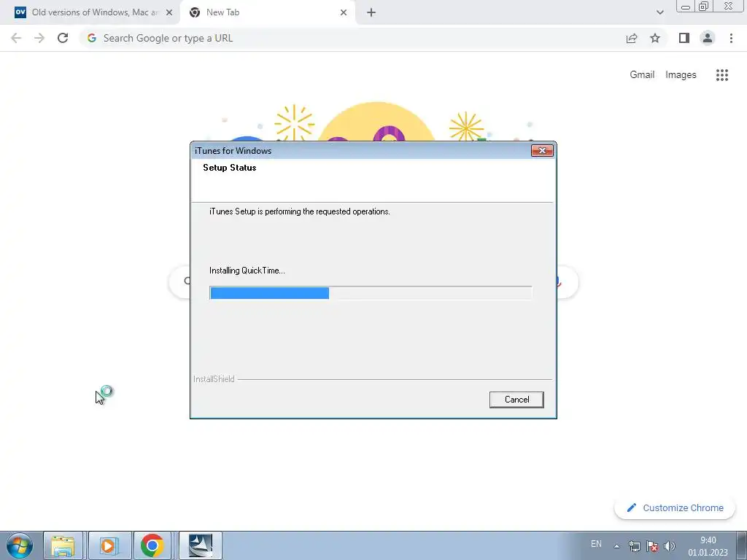Click the QuickTime install progress bar
Image resolution: width=747 pixels, height=560 pixels.
(371, 293)
